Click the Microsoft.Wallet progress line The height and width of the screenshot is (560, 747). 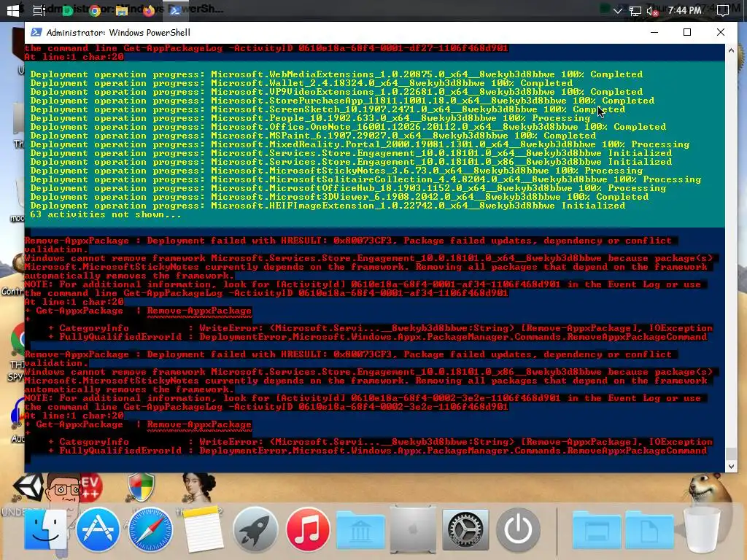pyautogui.click(x=301, y=83)
